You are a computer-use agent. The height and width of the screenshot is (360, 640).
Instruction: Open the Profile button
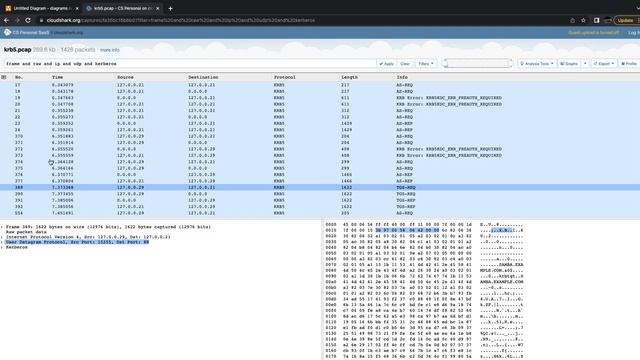point(629,64)
